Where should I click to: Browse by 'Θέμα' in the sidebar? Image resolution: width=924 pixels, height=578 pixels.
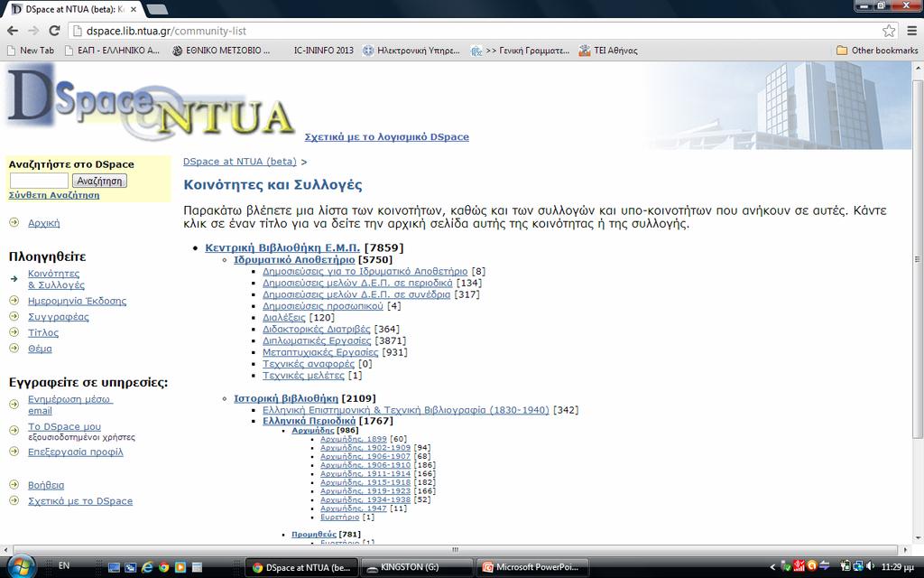point(40,349)
